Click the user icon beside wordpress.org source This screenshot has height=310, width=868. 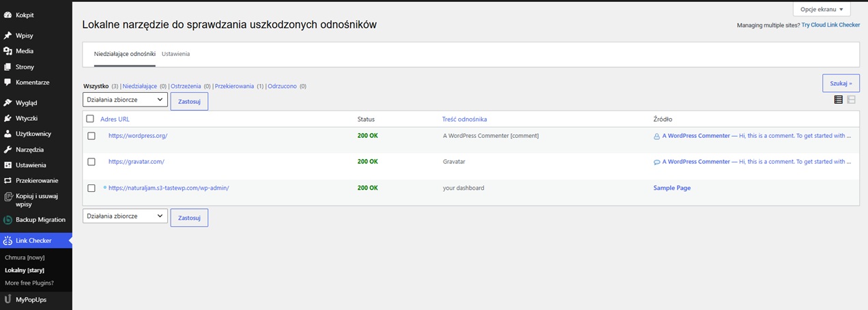(656, 136)
